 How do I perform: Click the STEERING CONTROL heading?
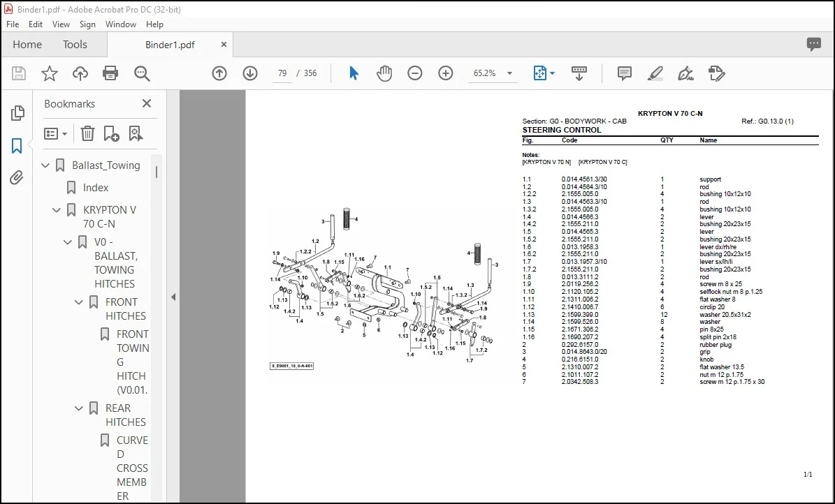coord(561,130)
